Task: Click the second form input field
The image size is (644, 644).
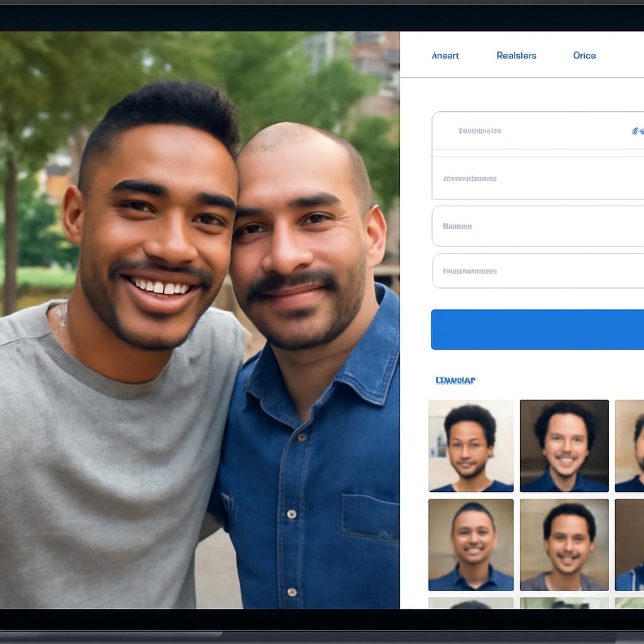Action: point(538,178)
